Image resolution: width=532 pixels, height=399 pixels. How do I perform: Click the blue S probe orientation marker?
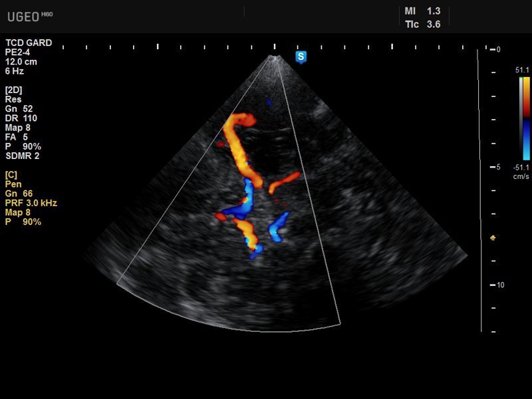(301, 57)
